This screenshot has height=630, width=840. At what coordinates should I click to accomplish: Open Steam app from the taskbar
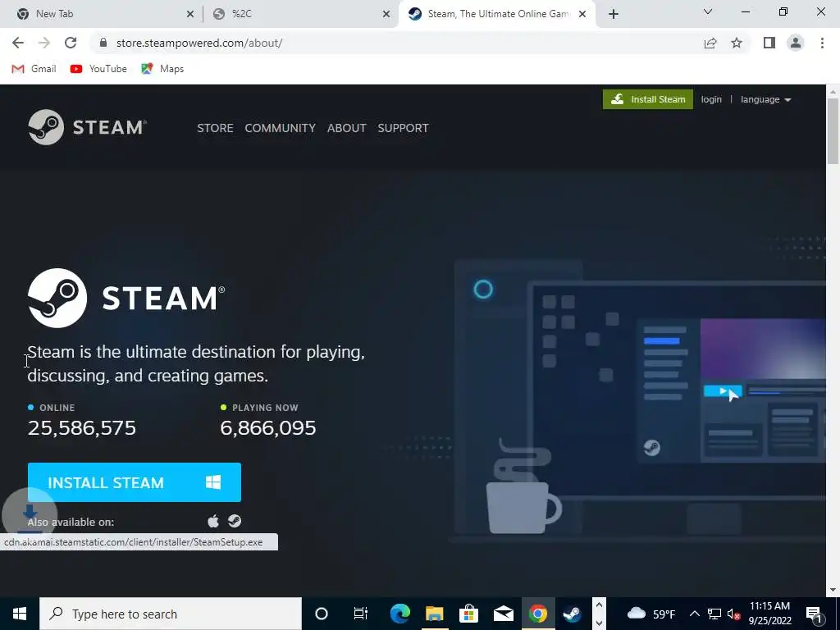572,614
